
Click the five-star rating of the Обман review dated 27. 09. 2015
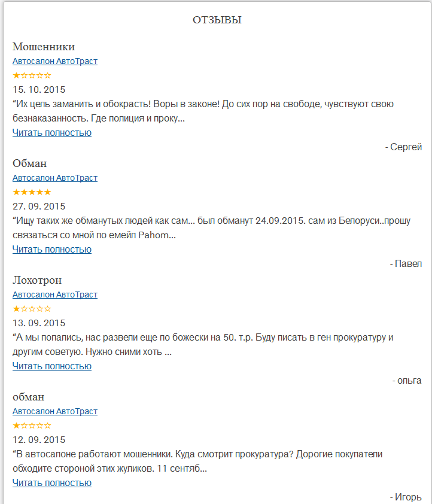click(x=32, y=192)
